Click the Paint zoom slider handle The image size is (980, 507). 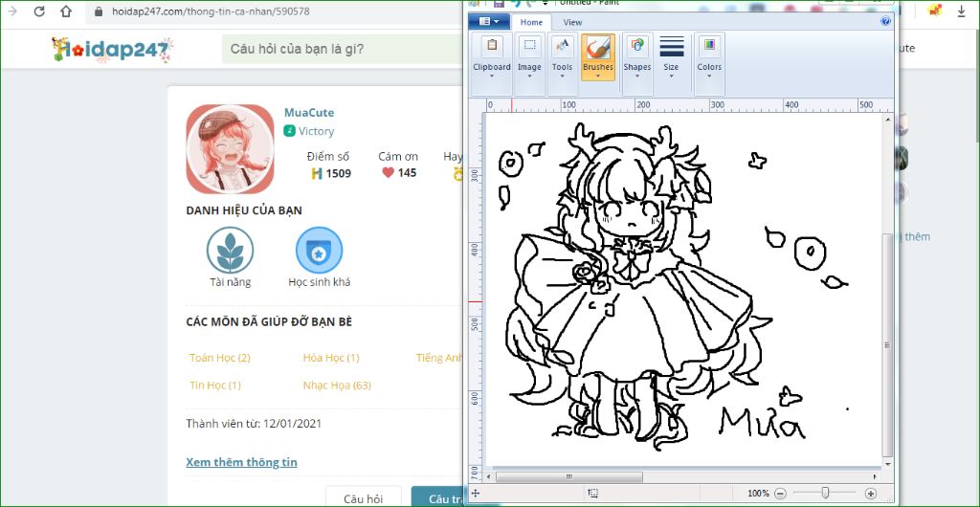825,494
